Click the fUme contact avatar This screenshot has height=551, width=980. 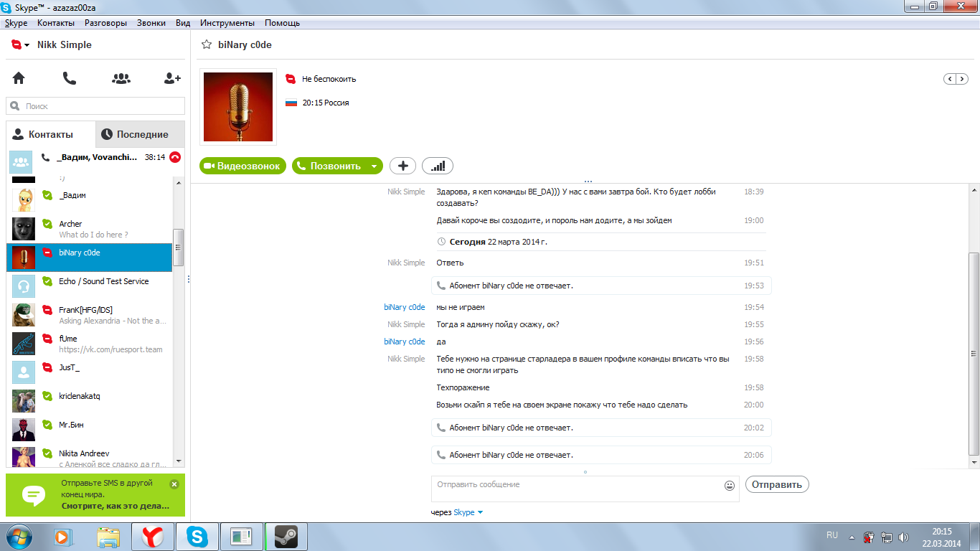point(24,344)
